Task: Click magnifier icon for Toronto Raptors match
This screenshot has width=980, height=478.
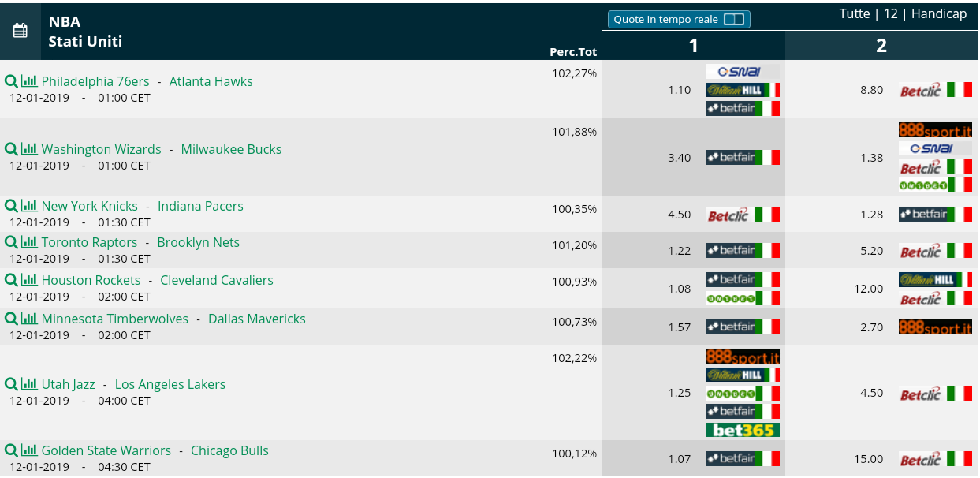Action: pos(11,242)
